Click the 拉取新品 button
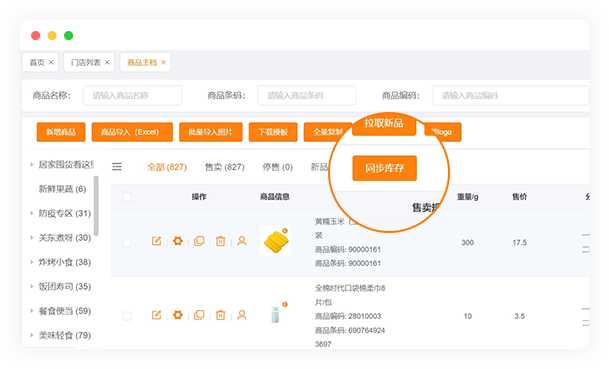This screenshot has height=369, width=609. click(x=384, y=125)
